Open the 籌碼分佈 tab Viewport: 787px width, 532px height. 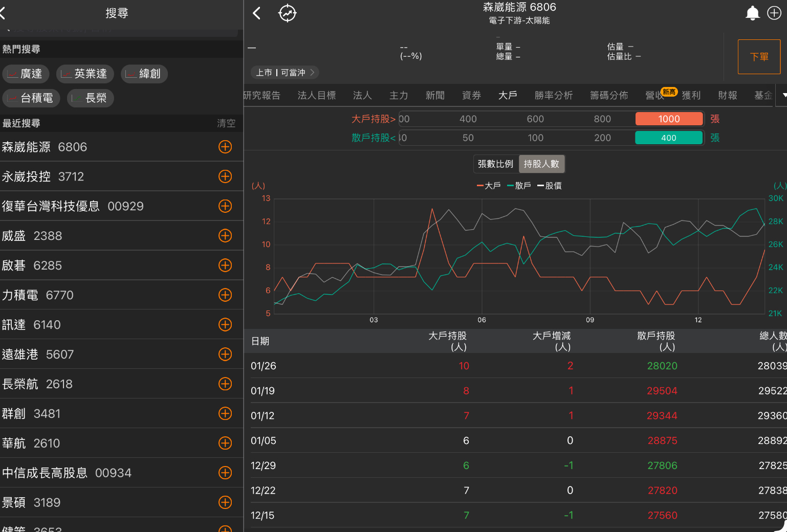pyautogui.click(x=609, y=96)
